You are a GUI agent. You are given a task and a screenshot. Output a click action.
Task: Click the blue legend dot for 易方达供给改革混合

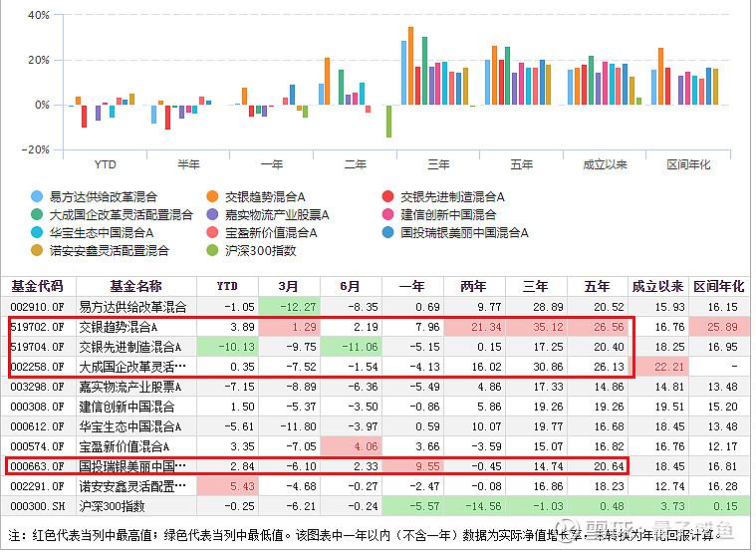pos(37,196)
